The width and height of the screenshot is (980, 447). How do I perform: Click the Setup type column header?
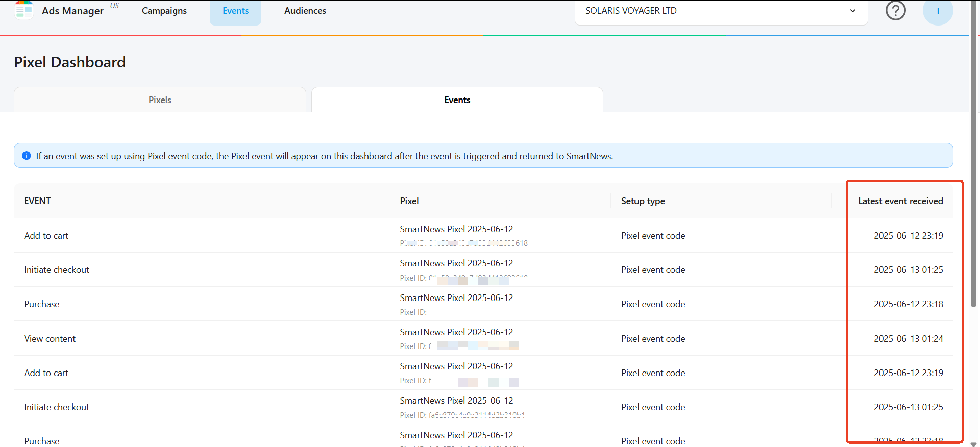point(643,201)
